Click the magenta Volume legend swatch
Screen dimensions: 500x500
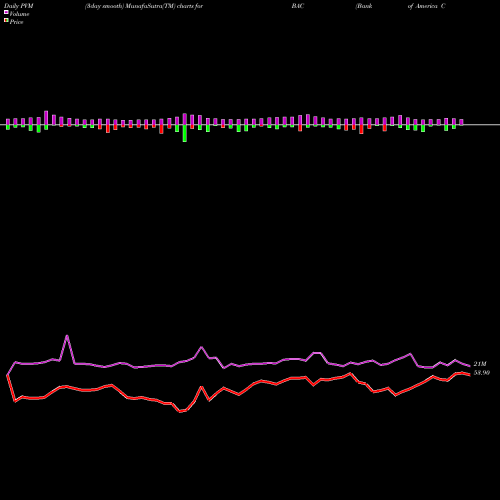(x=6, y=12)
